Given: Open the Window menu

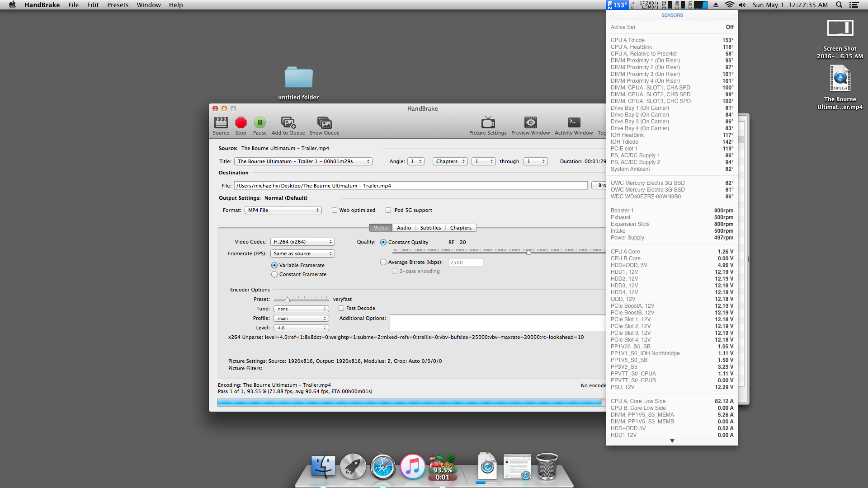Looking at the screenshot, I should 149,5.
